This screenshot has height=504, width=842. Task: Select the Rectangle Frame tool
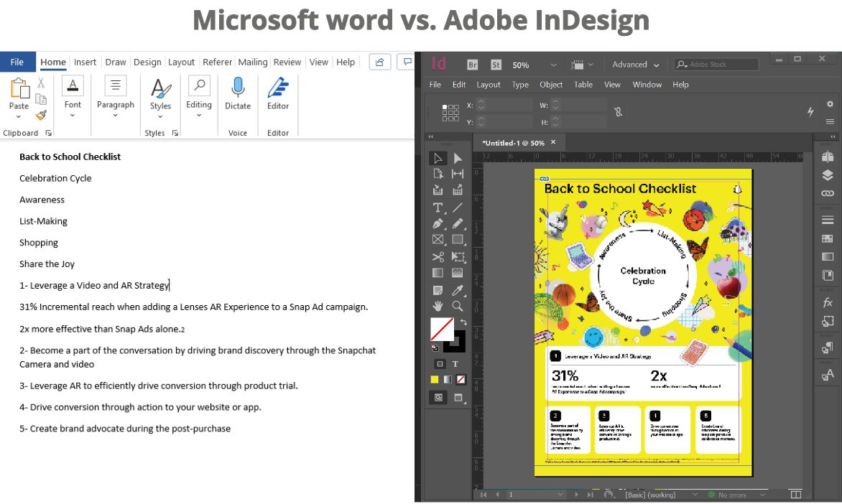click(438, 240)
